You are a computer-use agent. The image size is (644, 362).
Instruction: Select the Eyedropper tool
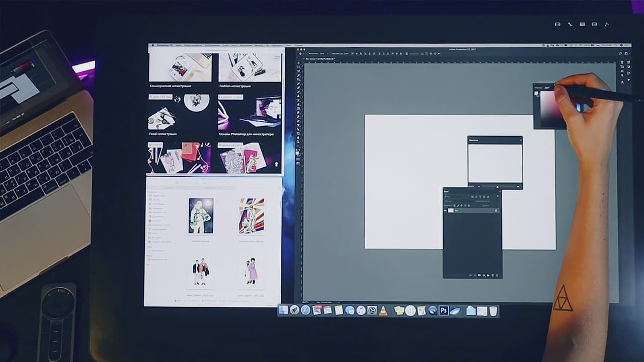298,83
